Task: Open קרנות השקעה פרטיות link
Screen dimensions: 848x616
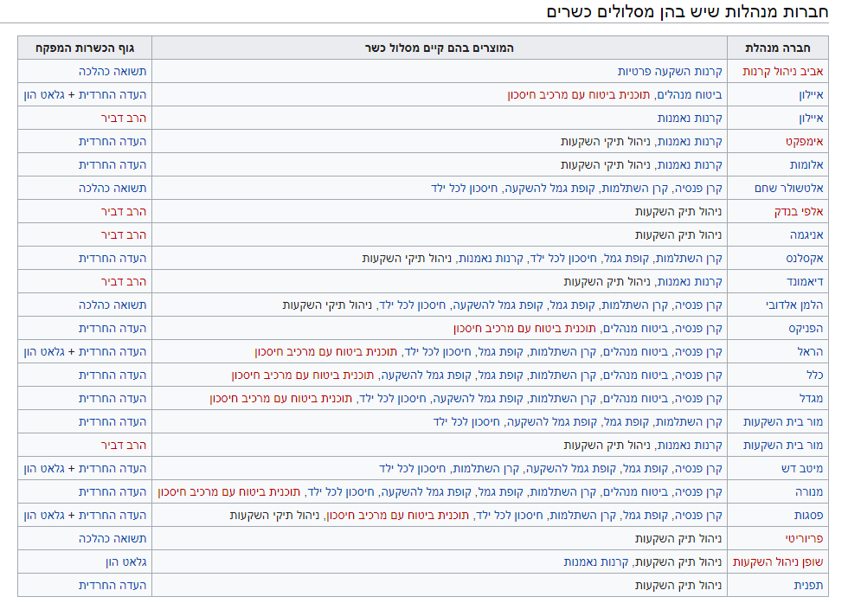Action: coord(670,72)
